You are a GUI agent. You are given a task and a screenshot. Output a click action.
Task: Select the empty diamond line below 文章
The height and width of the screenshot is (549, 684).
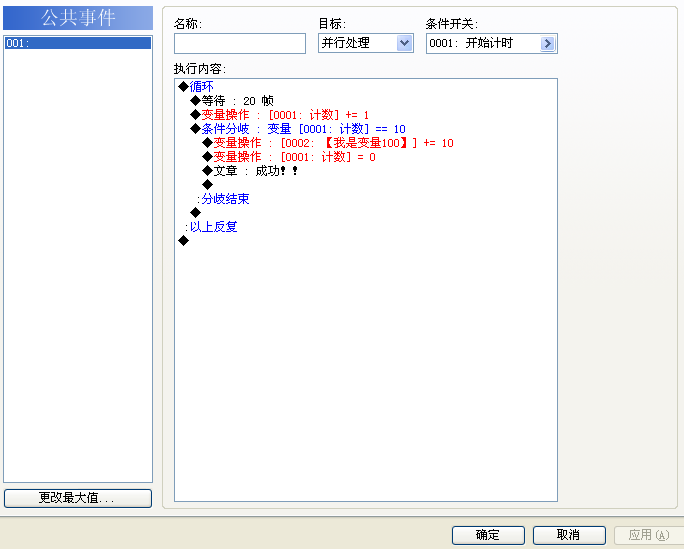(x=208, y=184)
